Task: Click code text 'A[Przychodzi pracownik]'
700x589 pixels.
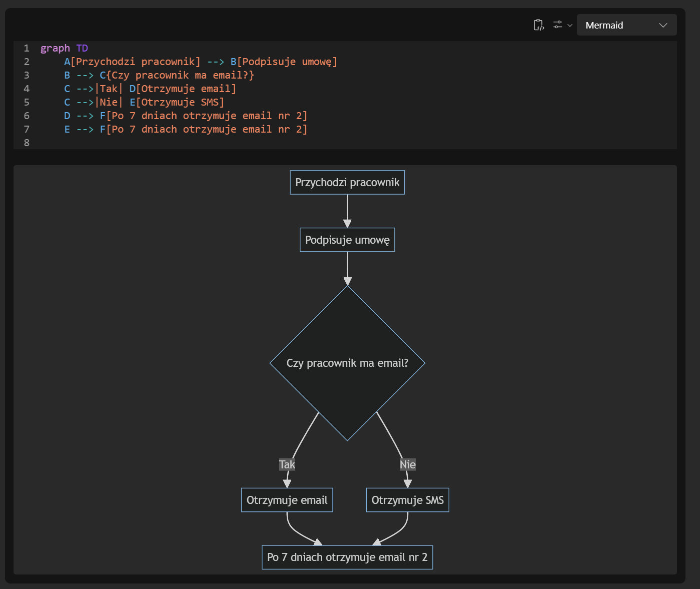Action: (132, 62)
